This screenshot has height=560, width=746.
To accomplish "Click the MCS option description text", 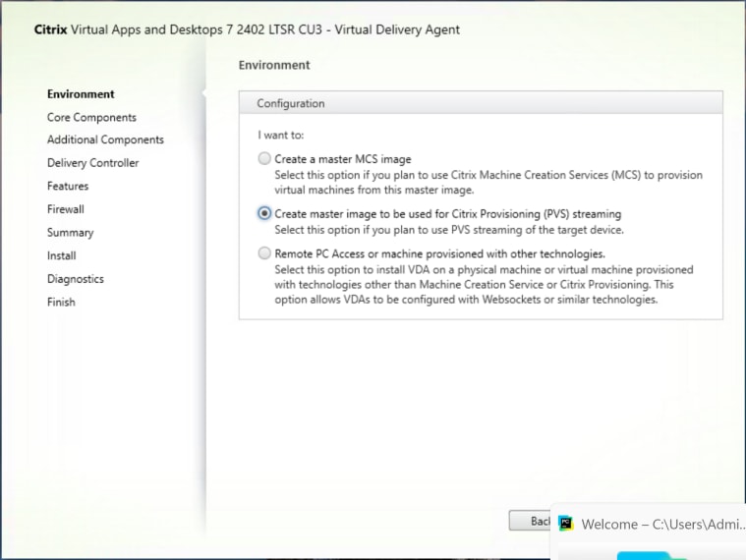I will [488, 183].
